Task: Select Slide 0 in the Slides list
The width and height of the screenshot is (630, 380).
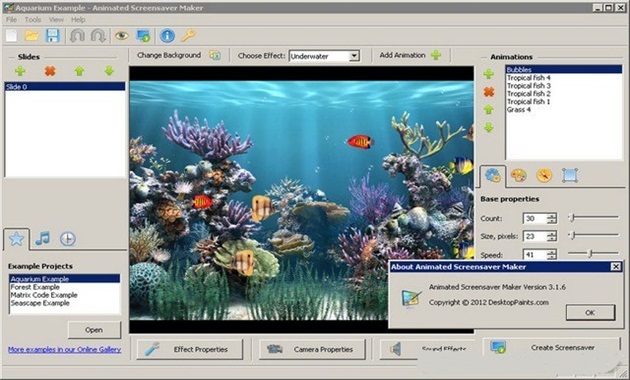Action: click(x=65, y=86)
